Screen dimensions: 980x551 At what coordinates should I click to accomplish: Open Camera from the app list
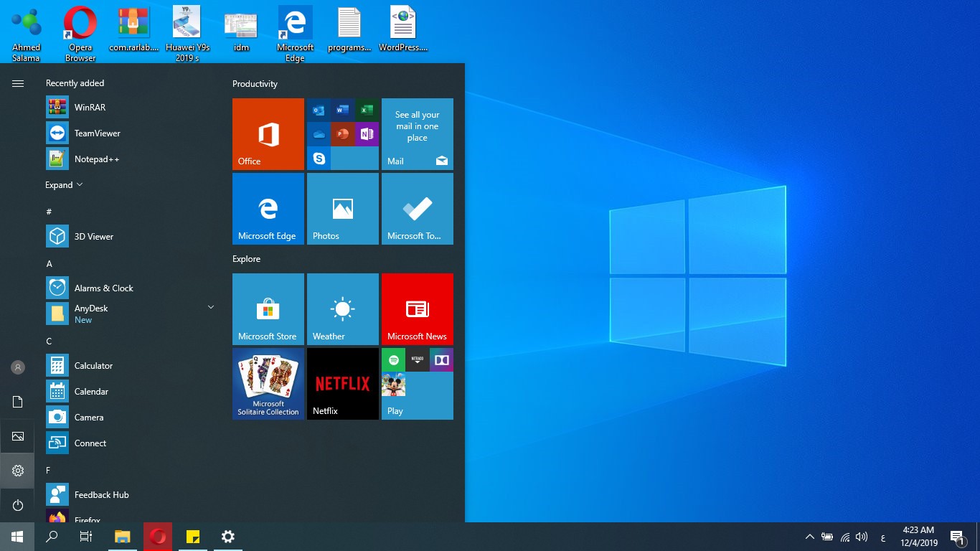(131, 418)
